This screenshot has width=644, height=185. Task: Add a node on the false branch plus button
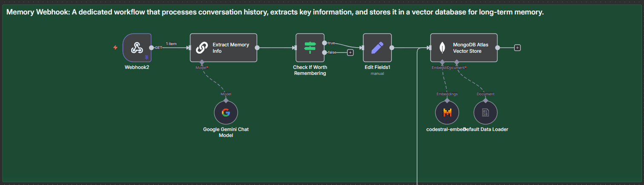tap(350, 52)
